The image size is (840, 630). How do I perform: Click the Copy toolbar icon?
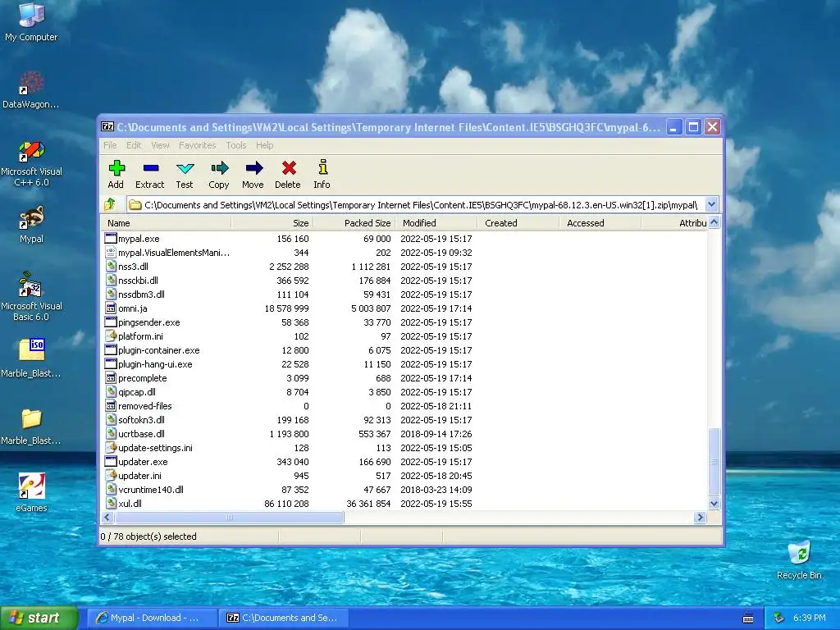click(x=219, y=168)
